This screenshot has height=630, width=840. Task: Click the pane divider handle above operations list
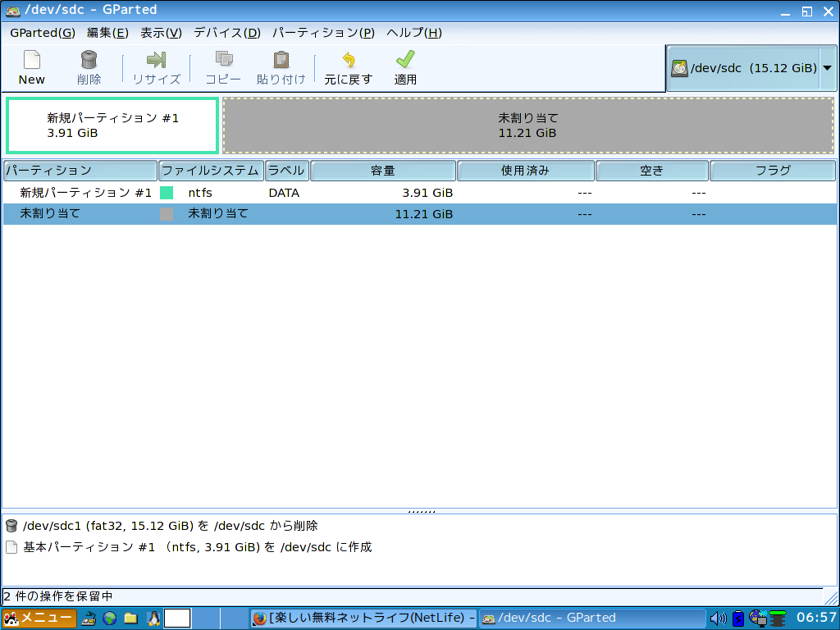[421, 512]
